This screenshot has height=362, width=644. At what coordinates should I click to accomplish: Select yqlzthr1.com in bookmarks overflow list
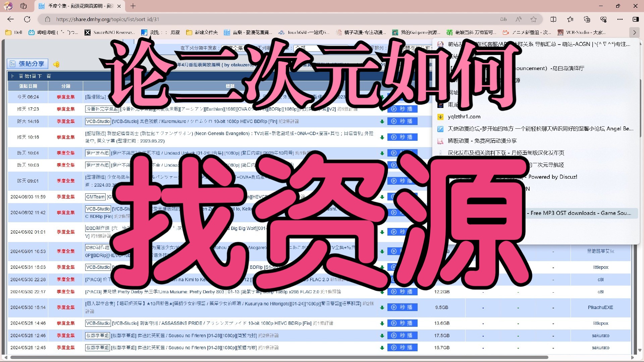click(x=536, y=117)
